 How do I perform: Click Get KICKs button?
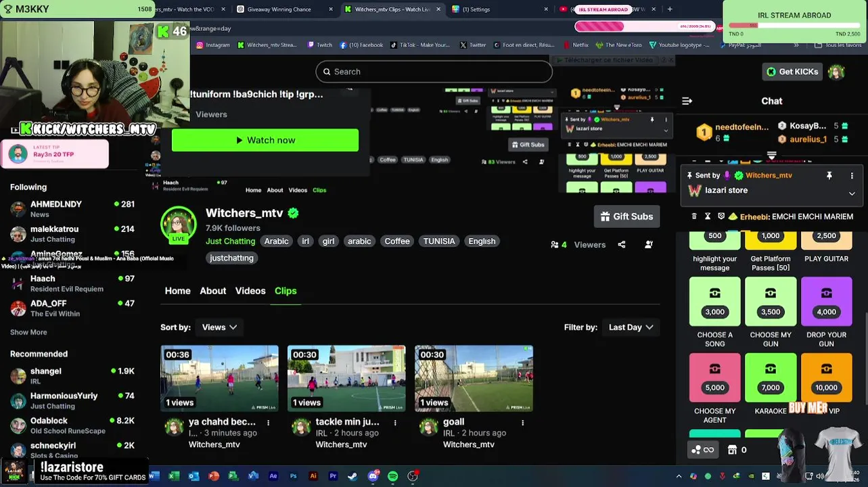click(x=792, y=72)
